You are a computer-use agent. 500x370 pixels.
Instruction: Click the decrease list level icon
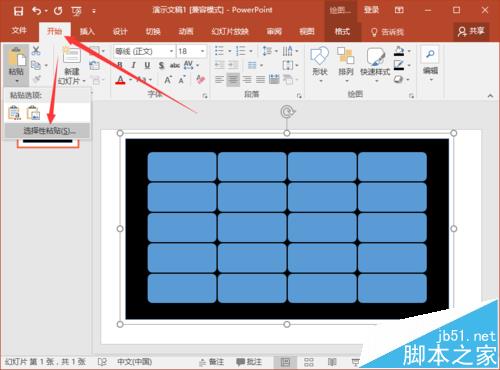[219, 65]
